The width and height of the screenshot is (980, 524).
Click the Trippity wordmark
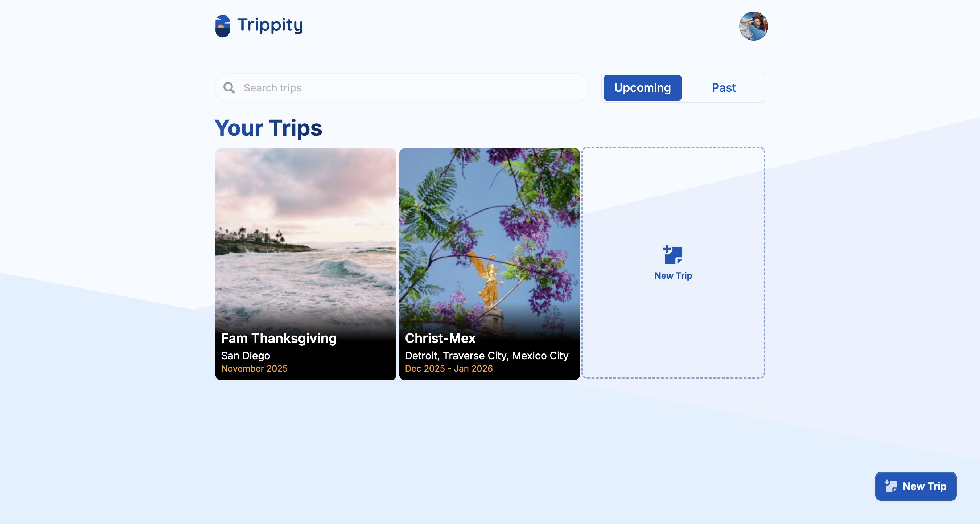click(x=270, y=25)
